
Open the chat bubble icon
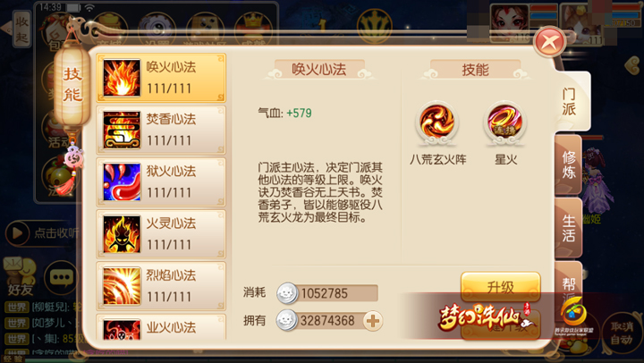pyautogui.click(x=62, y=278)
